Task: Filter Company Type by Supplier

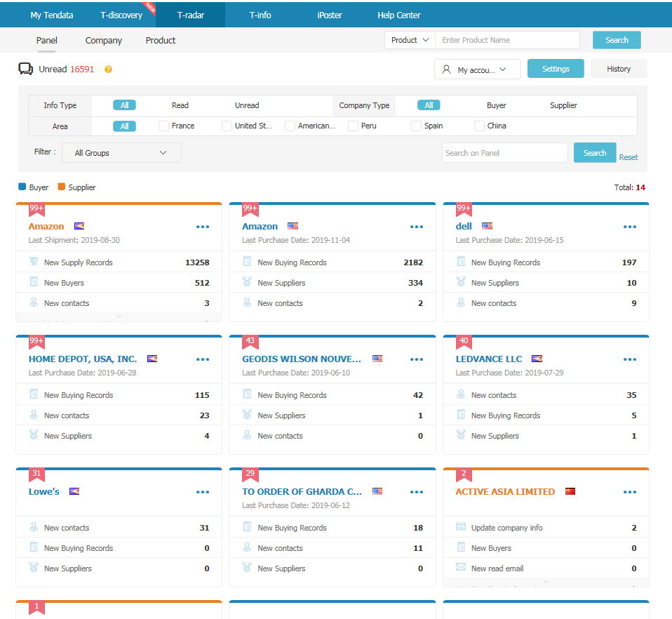Action: (x=563, y=105)
